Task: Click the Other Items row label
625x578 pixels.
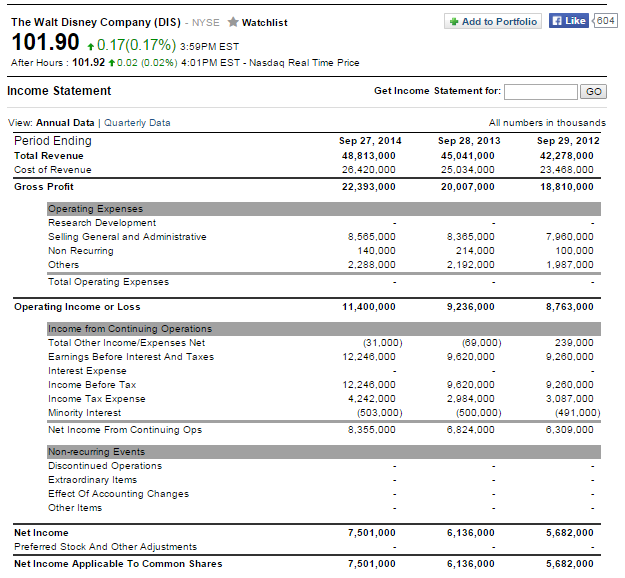Action: coord(75,508)
